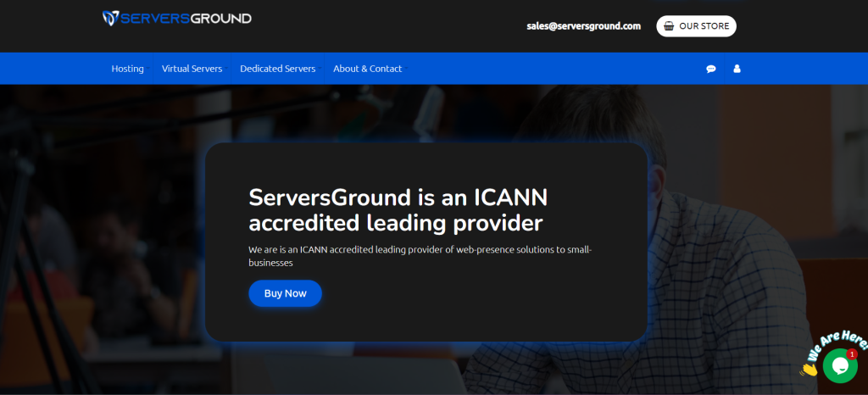Click the red notification badge on chat widget
This screenshot has height=395, width=868.
click(851, 354)
